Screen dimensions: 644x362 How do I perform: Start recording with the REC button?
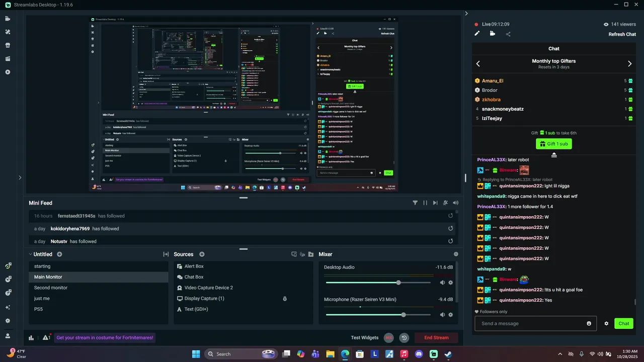click(388, 338)
